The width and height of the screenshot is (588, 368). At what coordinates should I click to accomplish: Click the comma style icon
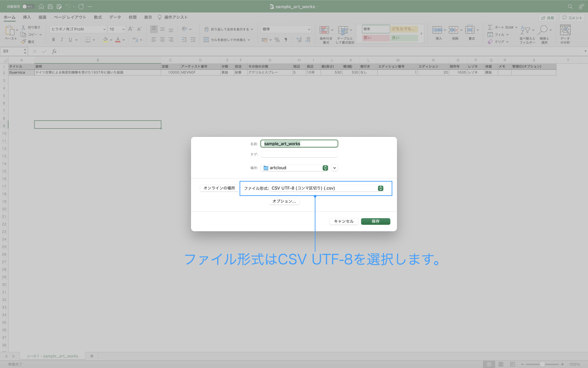286,40
